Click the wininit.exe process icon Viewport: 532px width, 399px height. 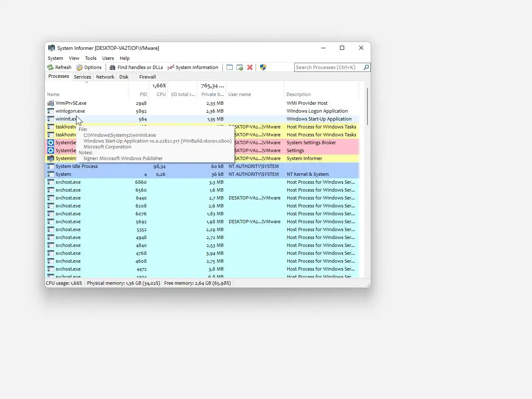(51, 119)
